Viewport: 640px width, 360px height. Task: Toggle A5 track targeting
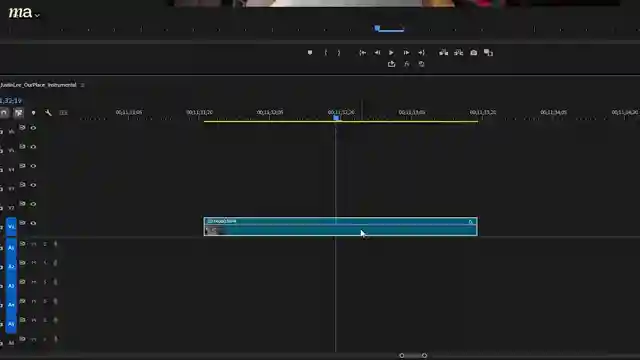(11, 324)
